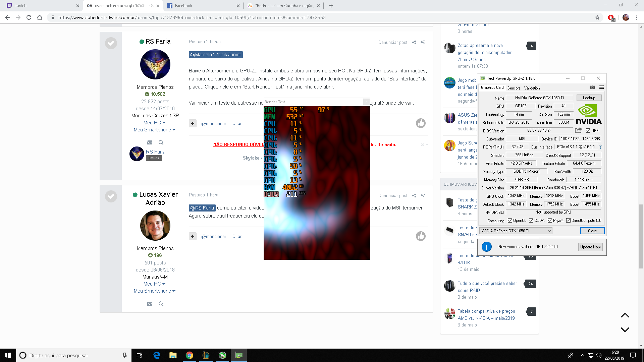The width and height of the screenshot is (644, 362).
Task: Click Denunciar post on post #6
Action: tap(393, 43)
